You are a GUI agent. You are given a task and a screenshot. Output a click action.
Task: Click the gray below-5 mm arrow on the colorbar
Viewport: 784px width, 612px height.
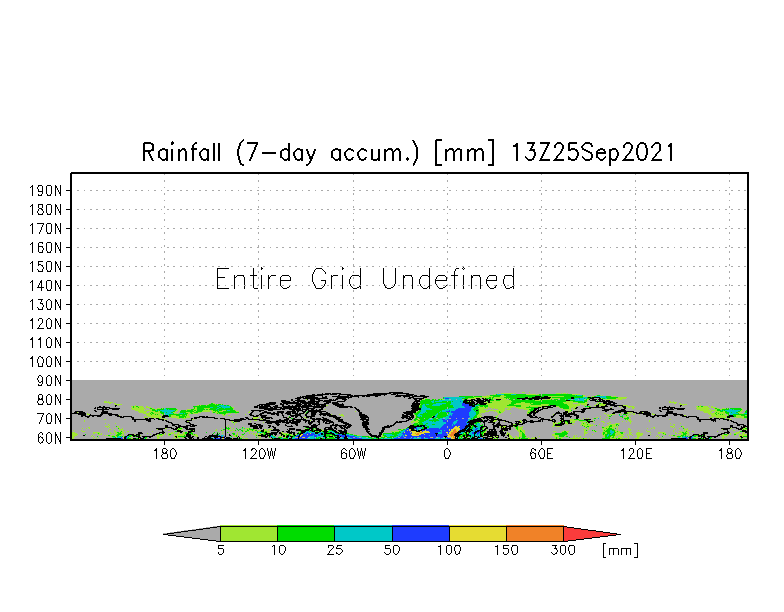[192, 534]
